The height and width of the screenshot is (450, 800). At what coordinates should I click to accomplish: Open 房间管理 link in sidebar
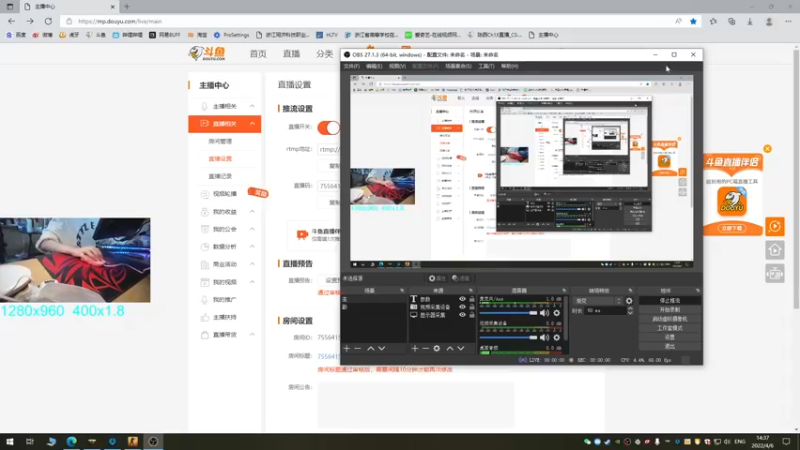point(220,141)
